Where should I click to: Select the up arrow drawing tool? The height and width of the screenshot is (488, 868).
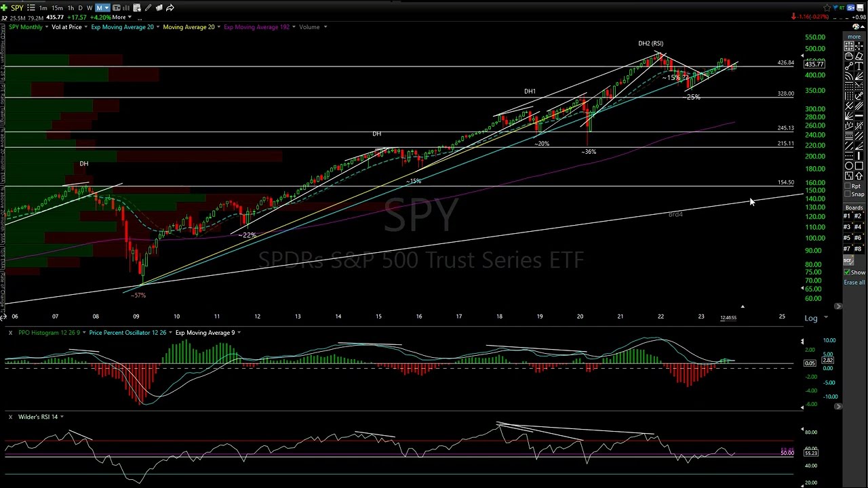pyautogui.click(x=859, y=176)
